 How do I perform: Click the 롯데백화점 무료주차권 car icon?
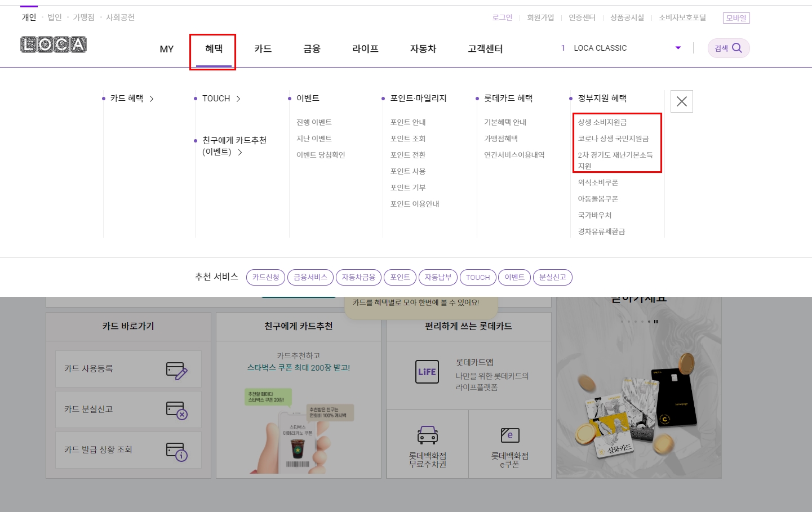(428, 435)
